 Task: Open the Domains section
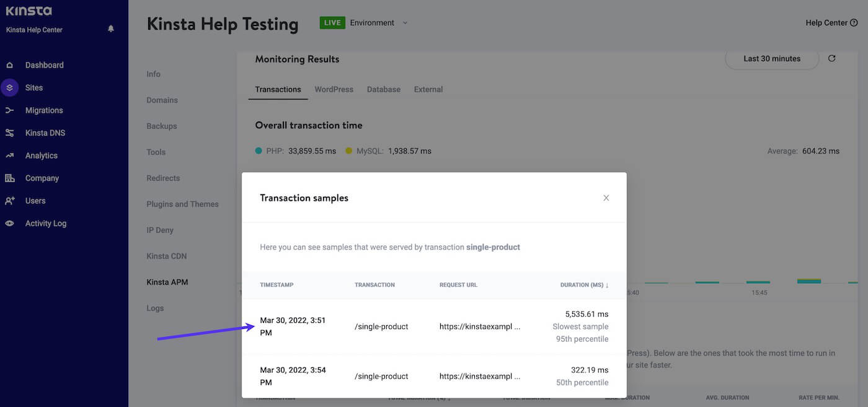[162, 100]
